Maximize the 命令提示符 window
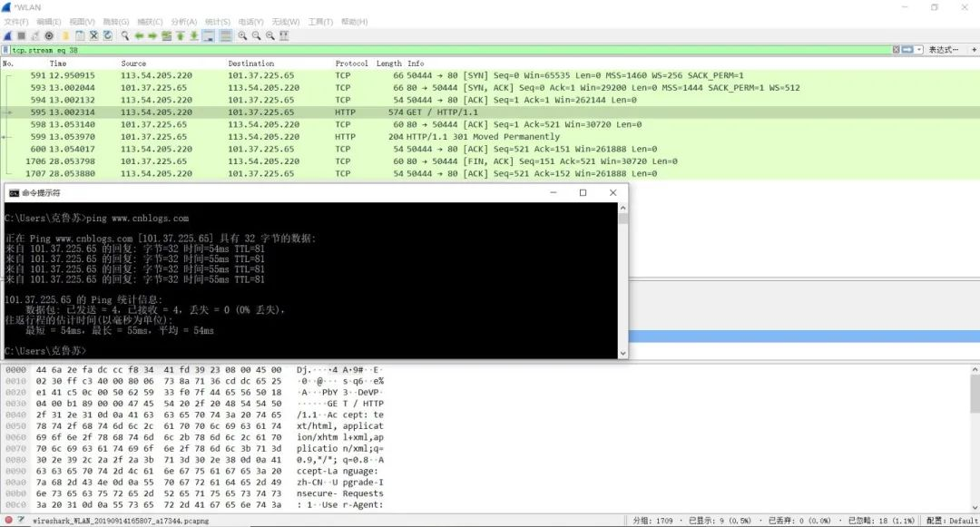 pos(583,193)
